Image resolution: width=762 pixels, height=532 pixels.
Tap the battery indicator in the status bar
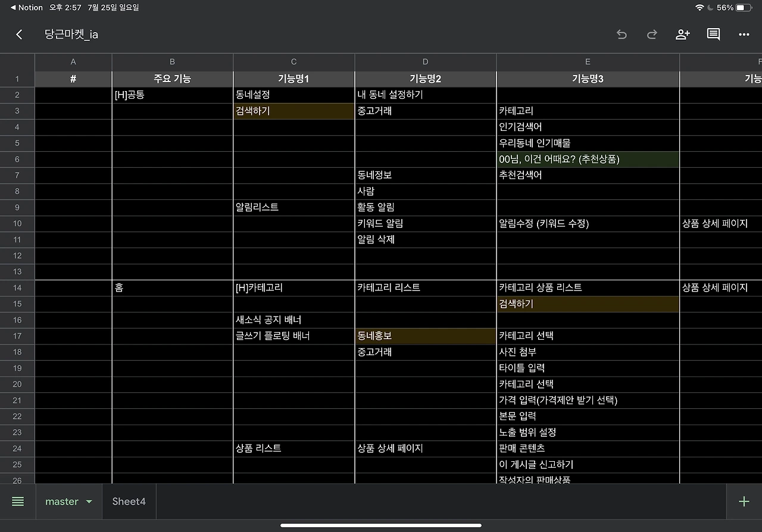pos(744,8)
